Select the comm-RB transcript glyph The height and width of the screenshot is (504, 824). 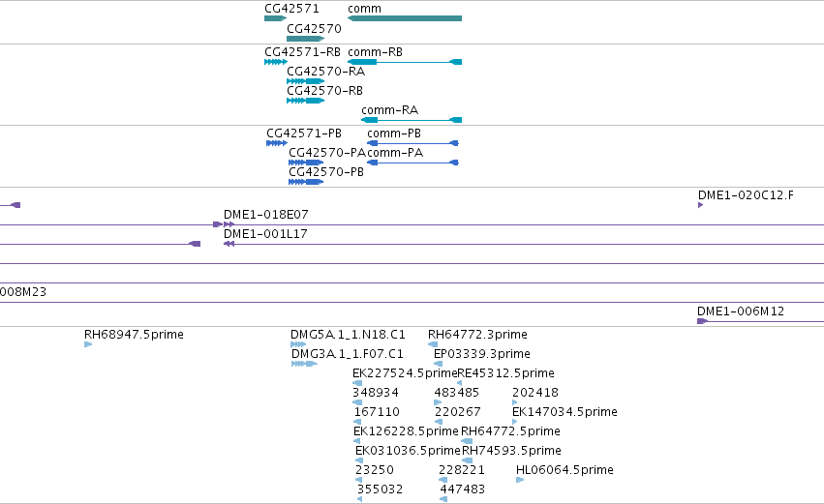pos(405,62)
